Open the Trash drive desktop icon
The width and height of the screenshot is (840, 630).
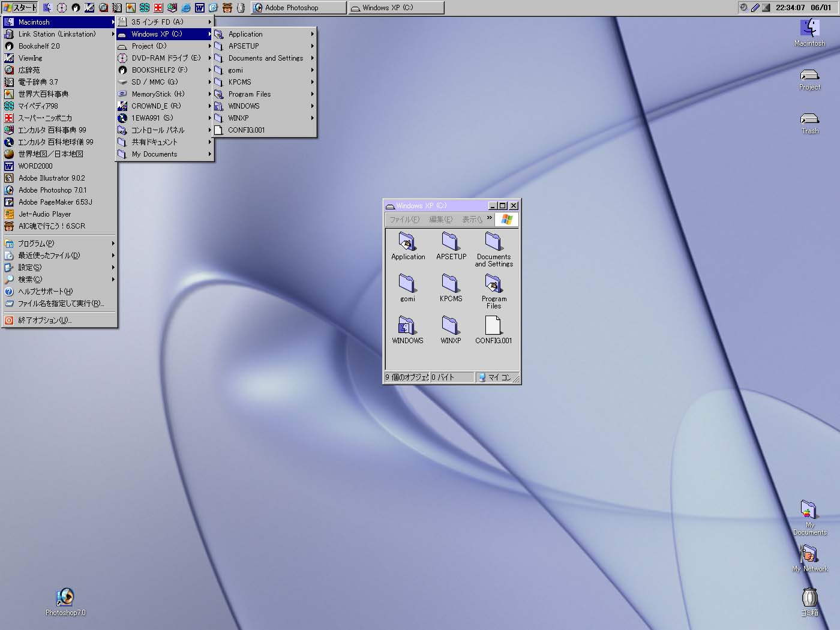[x=810, y=124]
